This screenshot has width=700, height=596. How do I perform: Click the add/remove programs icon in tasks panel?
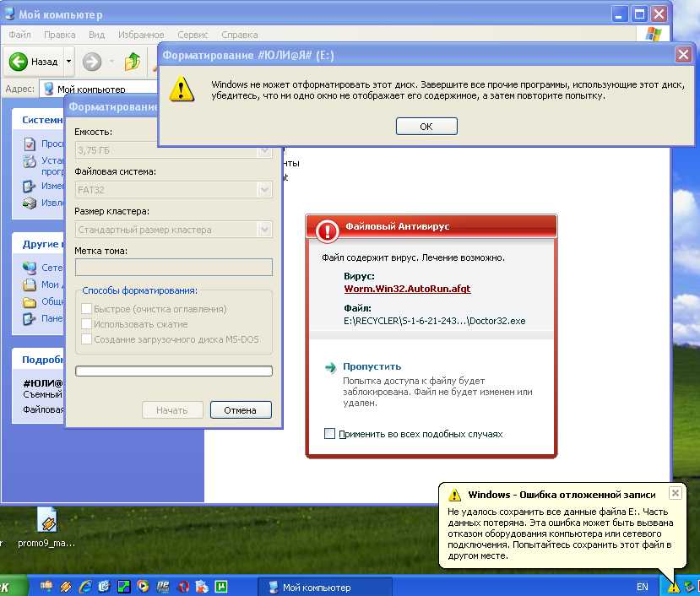click(30, 161)
